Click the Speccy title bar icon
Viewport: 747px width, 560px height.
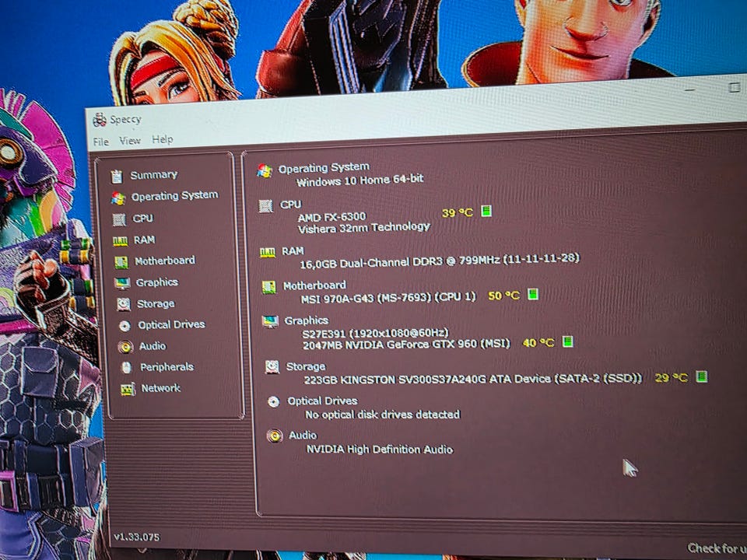coord(100,120)
